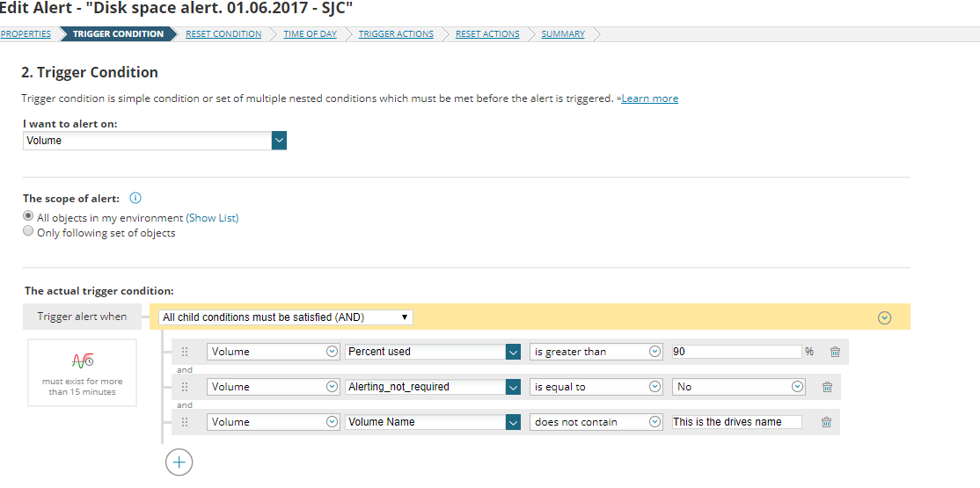The image size is (980, 488).
Task: Open Volume object dropdown in Volume Name row
Action: [273, 422]
